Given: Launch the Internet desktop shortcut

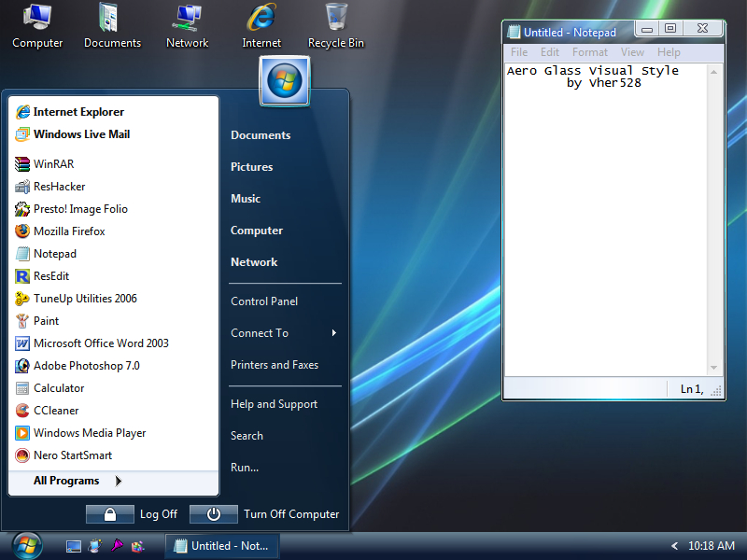Looking at the screenshot, I should click(x=261, y=27).
